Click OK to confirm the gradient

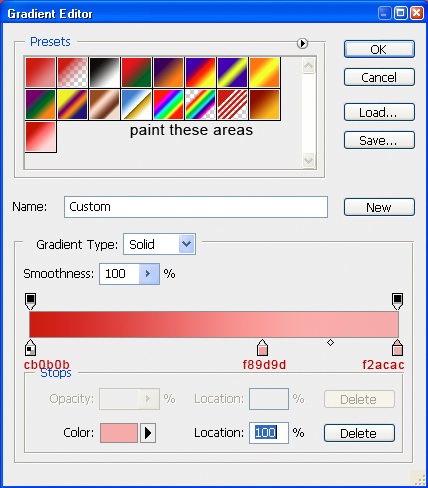(x=379, y=49)
